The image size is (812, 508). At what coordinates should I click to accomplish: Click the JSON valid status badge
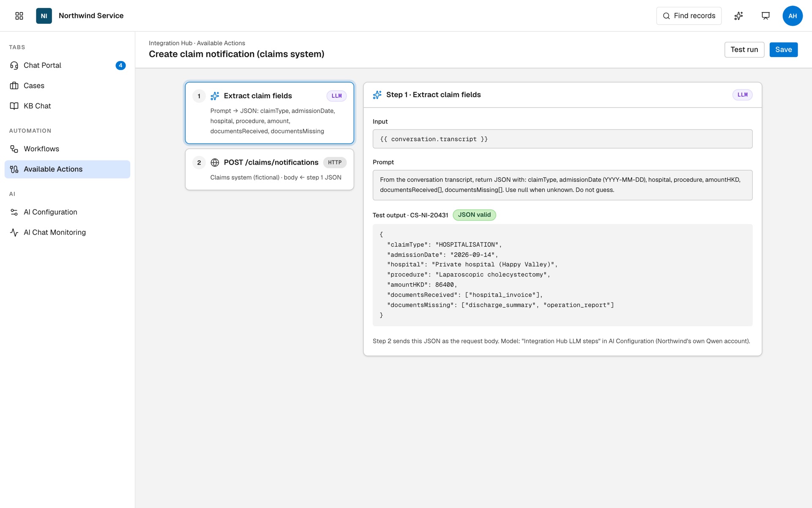pyautogui.click(x=474, y=215)
